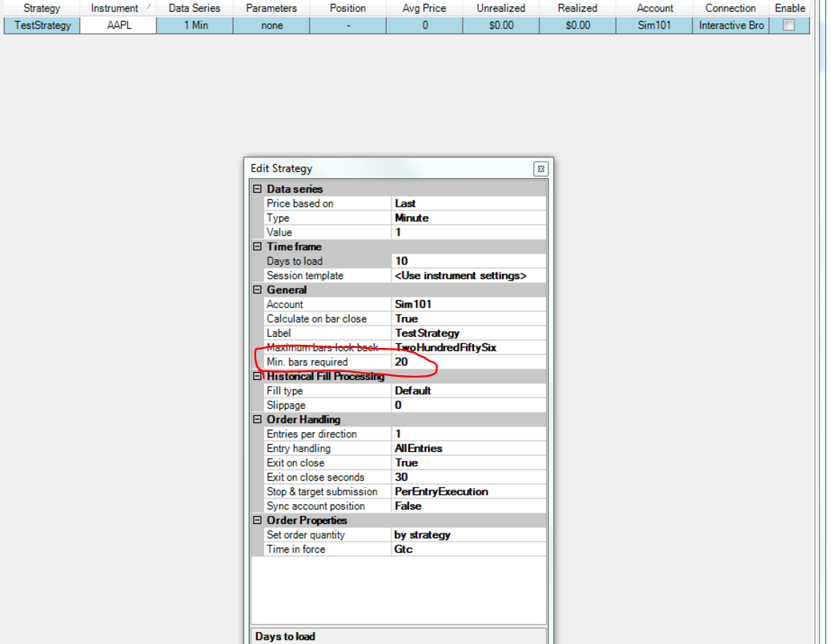
Task: Edit the Days to load value 10
Action: coord(468,261)
